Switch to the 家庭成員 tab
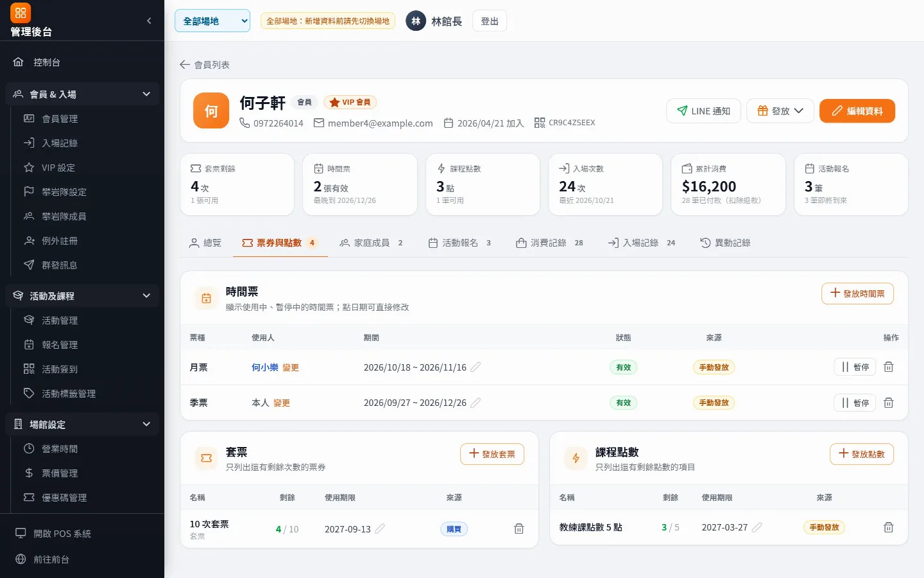 (372, 243)
